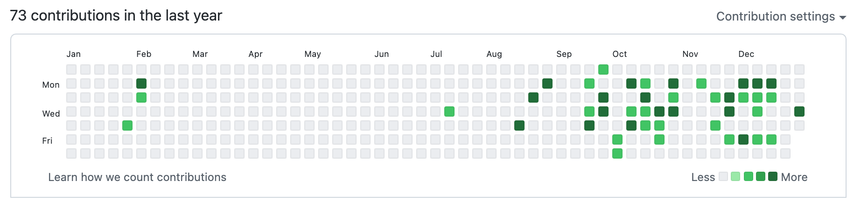Viewport: 868px width, 209px height.
Task: Click the darkest green legend swatch next to More
Action: click(x=773, y=177)
